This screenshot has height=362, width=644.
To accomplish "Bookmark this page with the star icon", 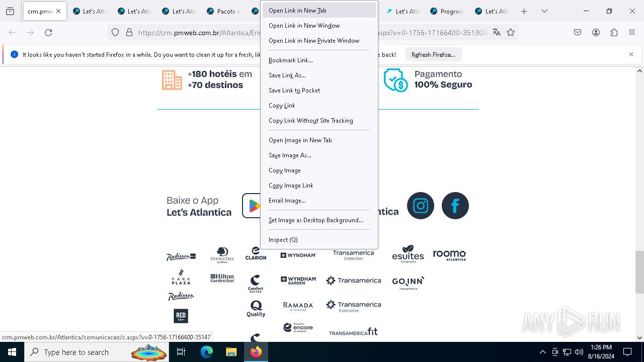I will pyautogui.click(x=511, y=33).
